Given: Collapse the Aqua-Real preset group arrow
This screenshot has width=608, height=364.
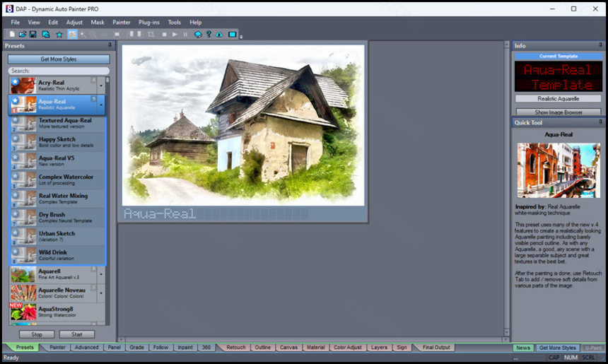Looking at the screenshot, I should [x=101, y=105].
